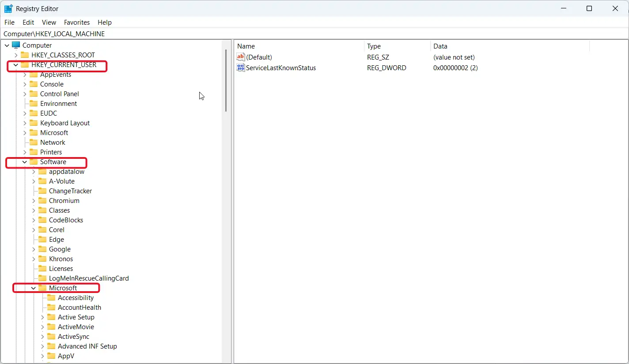Expand the appdatalow key
This screenshot has height=364, width=629.
[34, 172]
